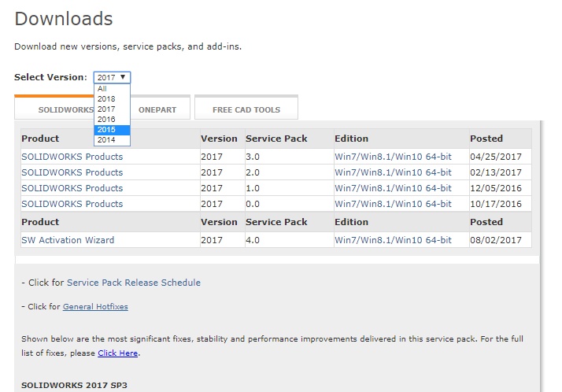Open the Select Version dropdown showing 2017
562x392 pixels.
coord(112,77)
